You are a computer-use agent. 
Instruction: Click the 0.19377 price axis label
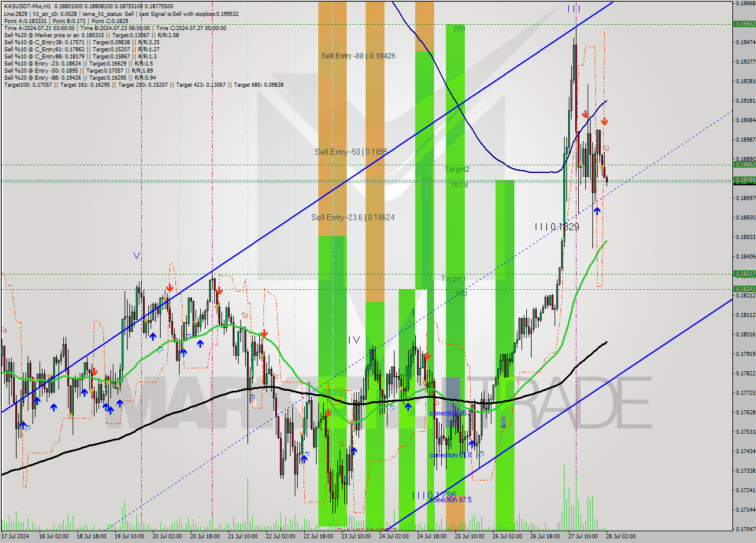click(745, 61)
